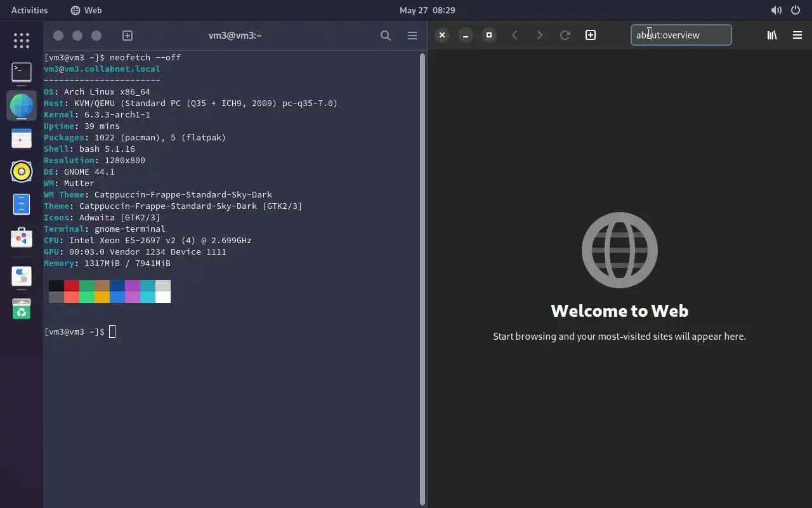Click the 'Welcome to Web' heading
The image size is (812, 508).
click(x=619, y=311)
